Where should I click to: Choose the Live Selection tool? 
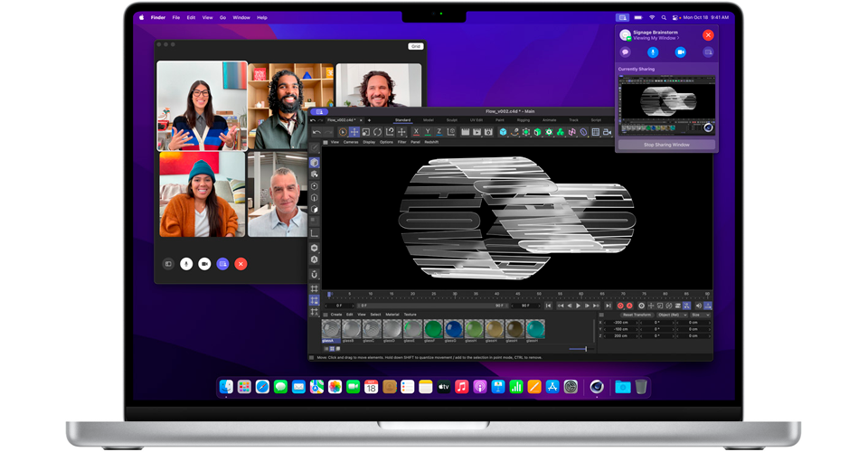tap(343, 132)
